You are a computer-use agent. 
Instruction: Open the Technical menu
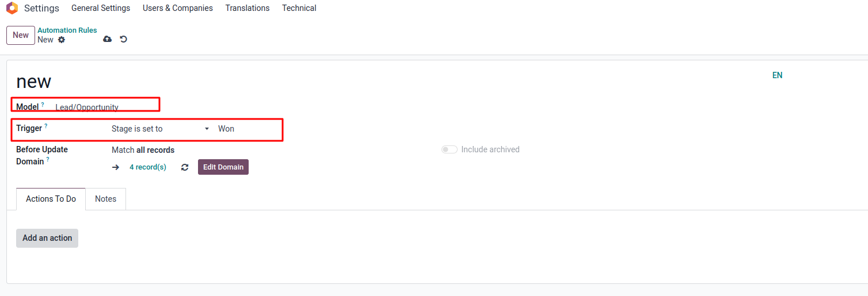click(x=299, y=8)
